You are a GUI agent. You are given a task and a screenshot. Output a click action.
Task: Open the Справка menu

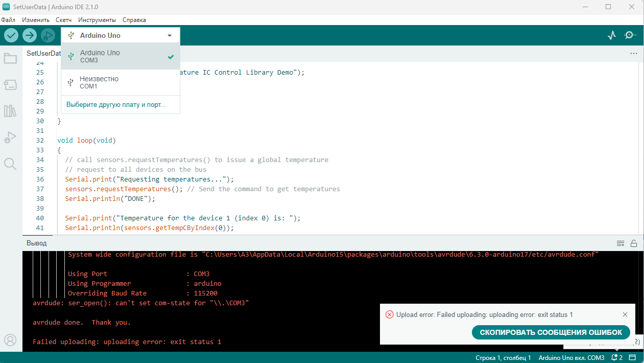[x=134, y=20]
